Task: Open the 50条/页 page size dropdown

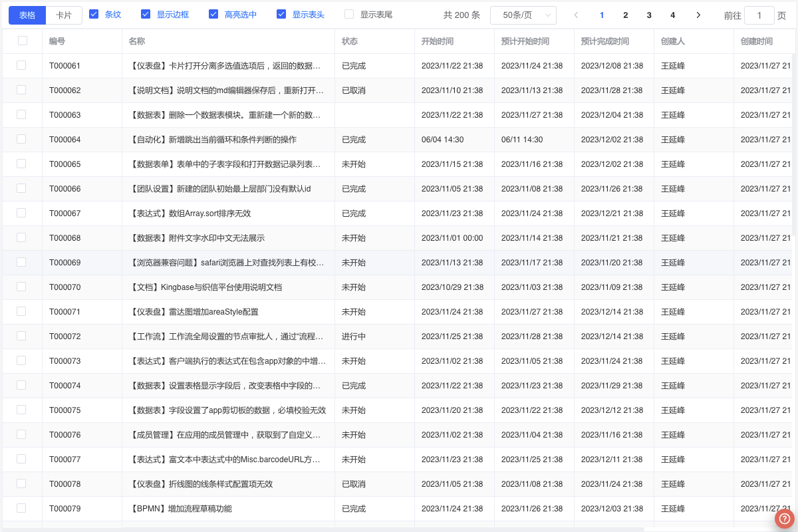Action: point(523,15)
